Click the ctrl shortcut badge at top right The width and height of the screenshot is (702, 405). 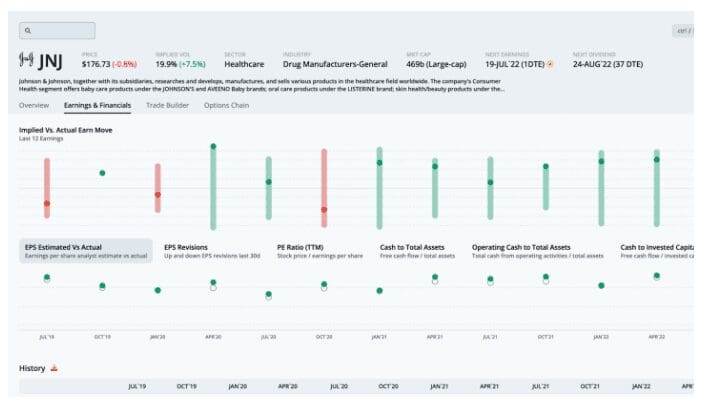point(685,31)
